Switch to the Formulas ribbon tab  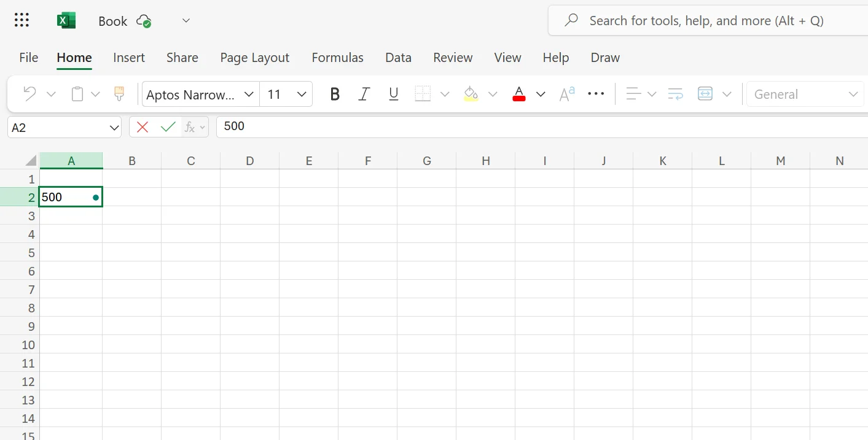point(337,57)
